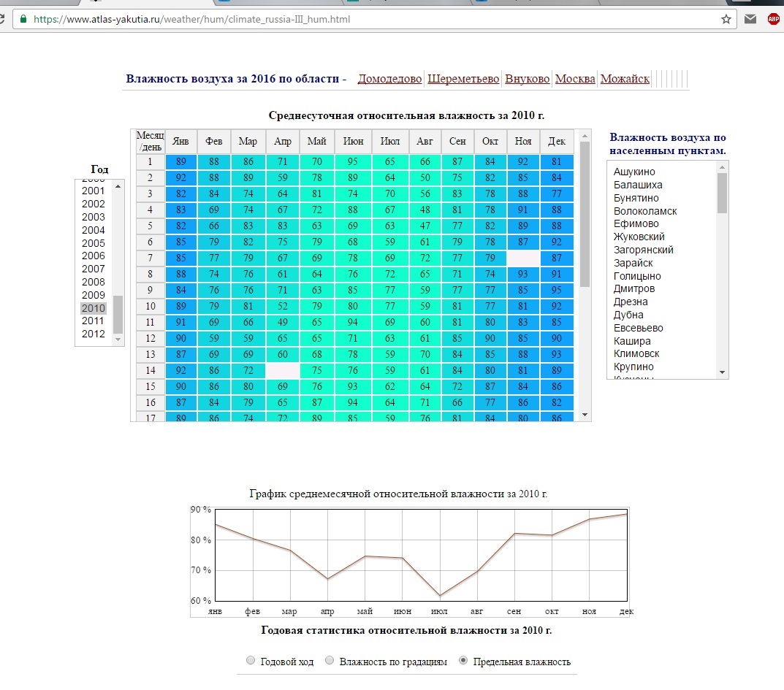This screenshot has width=784, height=690.
Task: Click the Дек column header in the table
Action: 557,142
